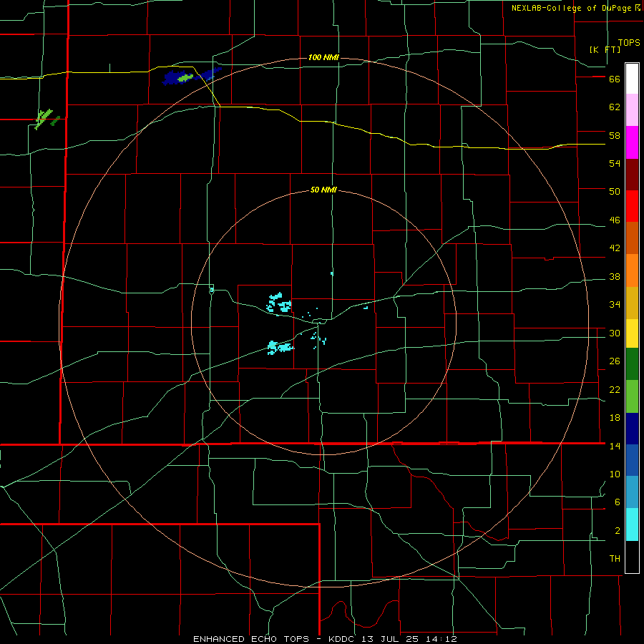The image size is (644, 644).
Task: Pick the dark green legend swatch
Action: pos(632,364)
